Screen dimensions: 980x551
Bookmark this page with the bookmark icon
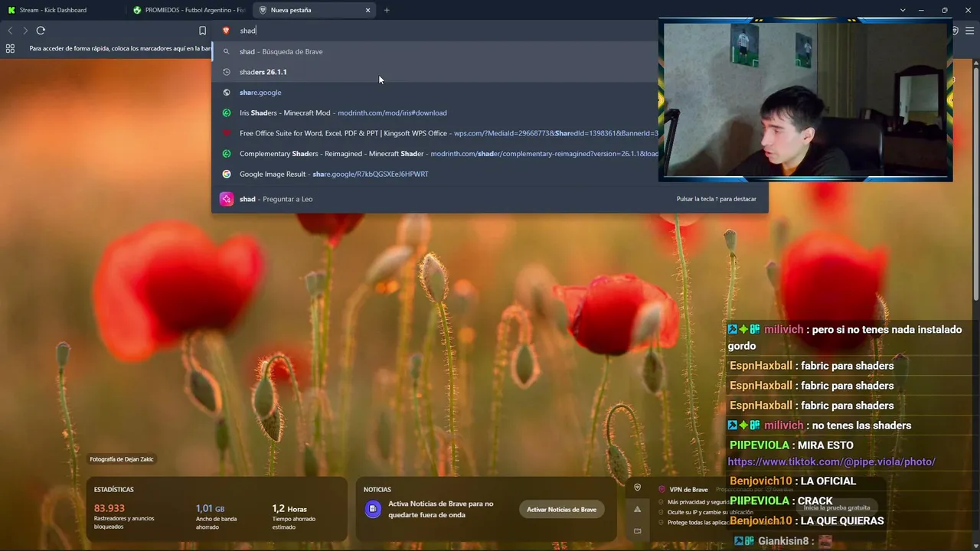click(x=202, y=31)
